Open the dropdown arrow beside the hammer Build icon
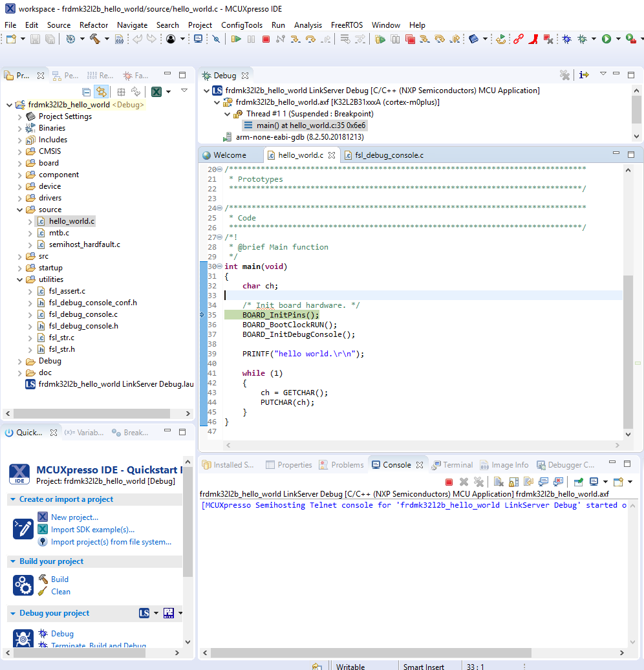The image size is (644, 670). click(x=107, y=39)
